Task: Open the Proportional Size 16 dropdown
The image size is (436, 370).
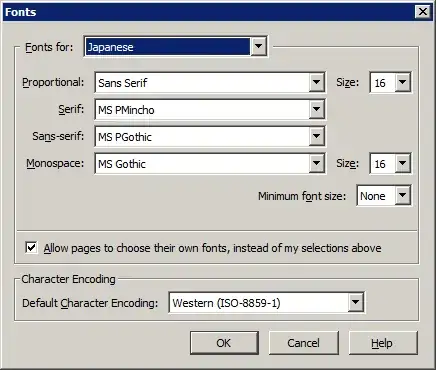Action: [x=391, y=82]
